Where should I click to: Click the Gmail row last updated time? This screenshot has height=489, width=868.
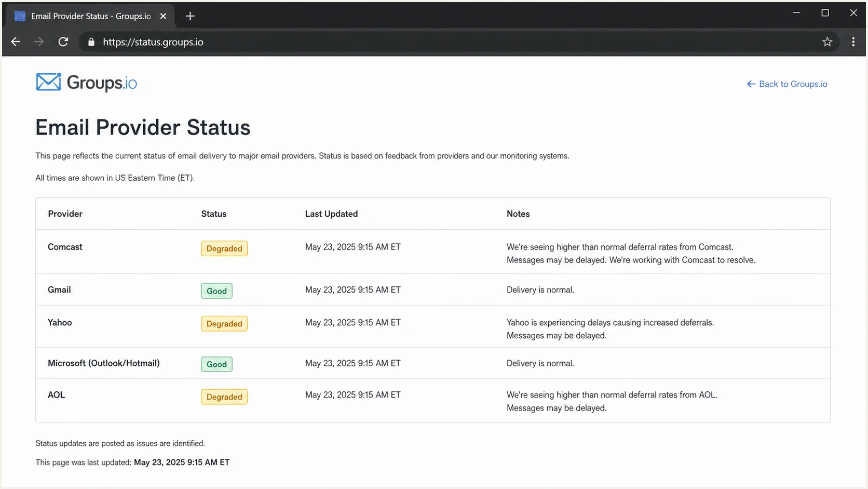[353, 290]
